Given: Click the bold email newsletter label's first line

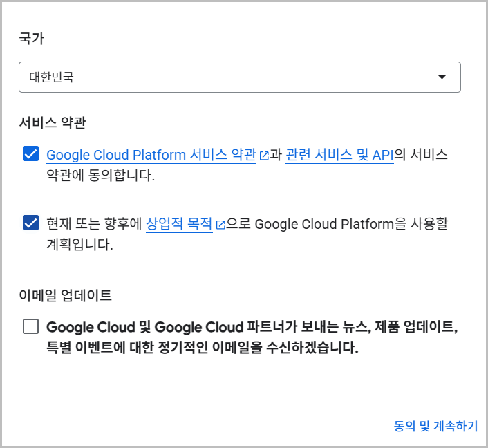Looking at the screenshot, I should 252,327.
